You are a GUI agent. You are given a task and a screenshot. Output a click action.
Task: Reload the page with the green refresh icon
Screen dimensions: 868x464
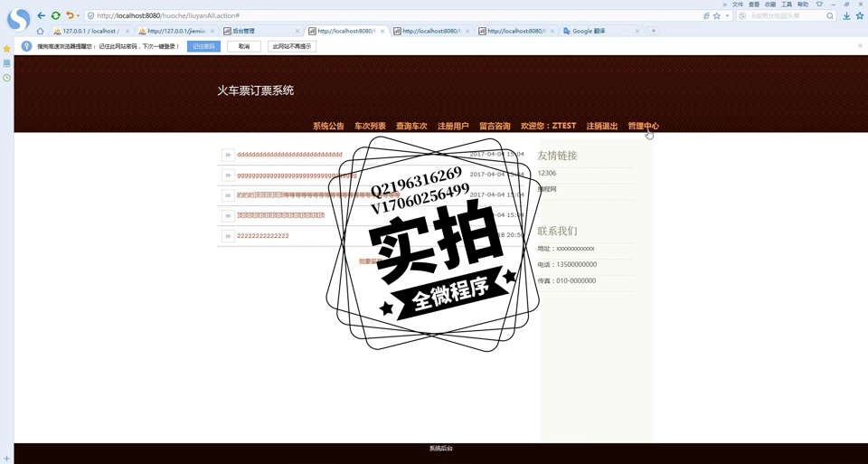click(x=55, y=15)
